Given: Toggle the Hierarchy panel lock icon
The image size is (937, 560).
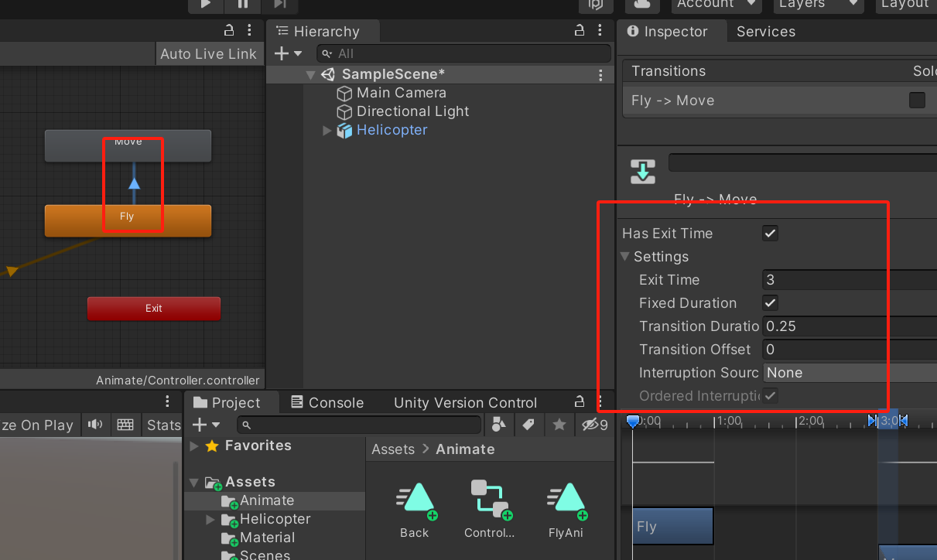Looking at the screenshot, I should coord(580,31).
